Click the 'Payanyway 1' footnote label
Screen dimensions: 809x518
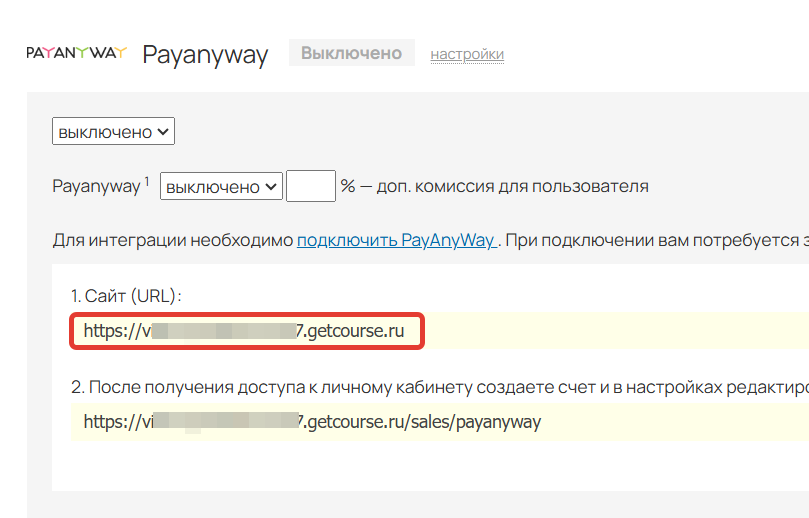tap(101, 186)
